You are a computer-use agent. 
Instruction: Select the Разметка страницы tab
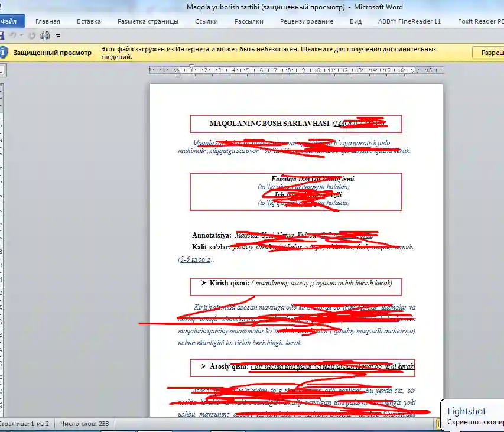click(148, 21)
